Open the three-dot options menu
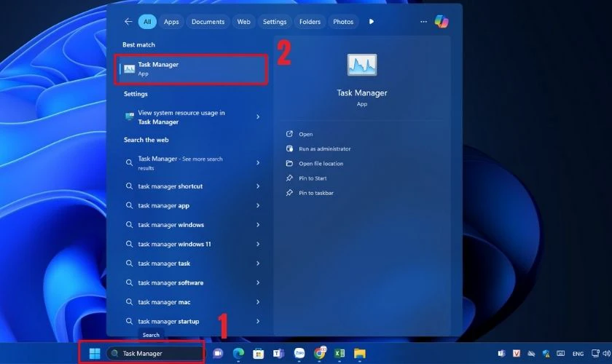The width and height of the screenshot is (612, 364). pos(423,21)
